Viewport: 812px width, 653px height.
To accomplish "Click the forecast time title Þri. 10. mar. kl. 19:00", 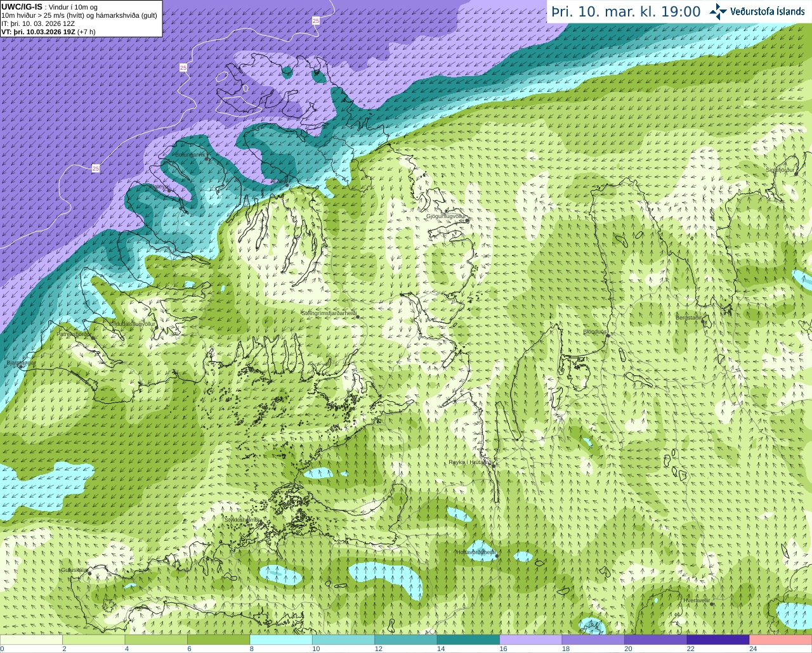I will point(625,11).
